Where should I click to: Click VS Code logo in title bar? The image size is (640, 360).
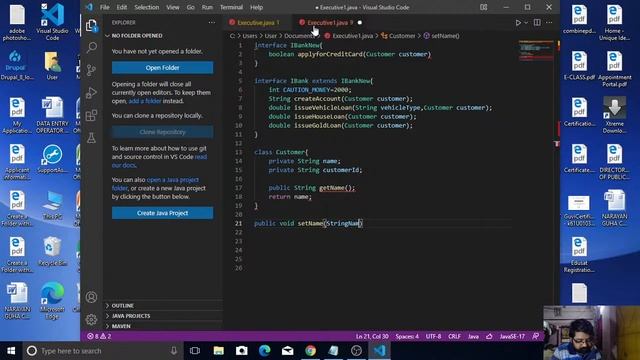click(89, 7)
